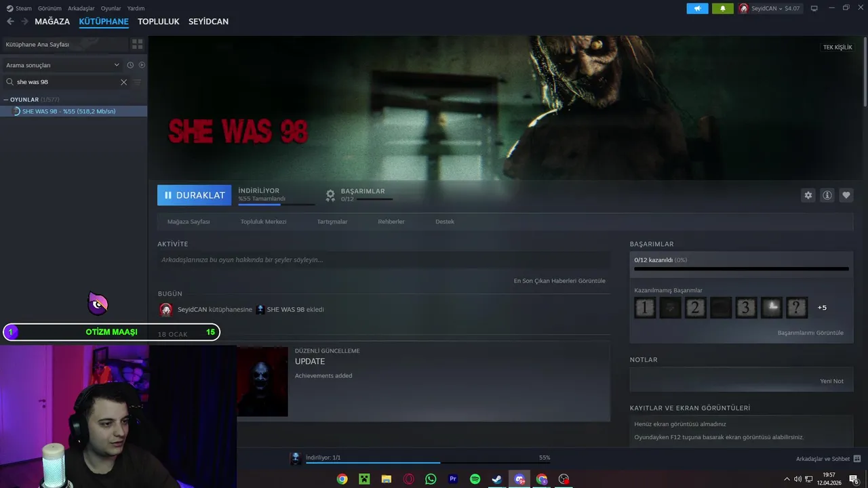Select achievement badge number 1
The image size is (868, 488).
tap(645, 308)
